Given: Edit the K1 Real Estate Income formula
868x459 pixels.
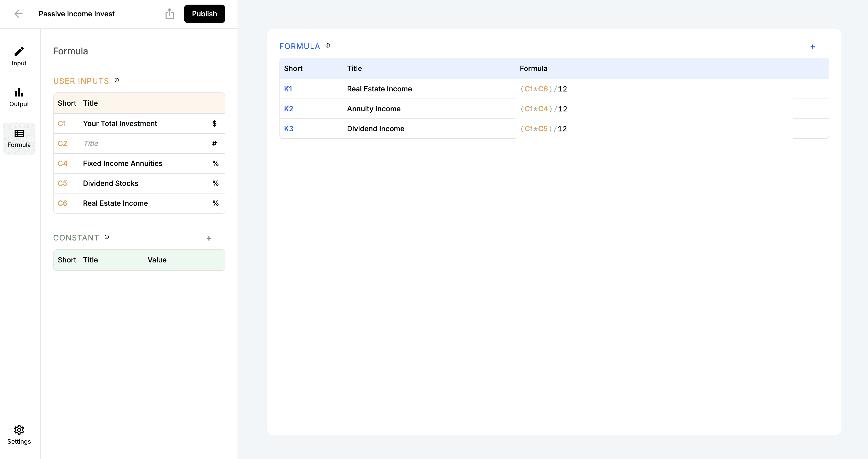Looking at the screenshot, I should pos(654,89).
